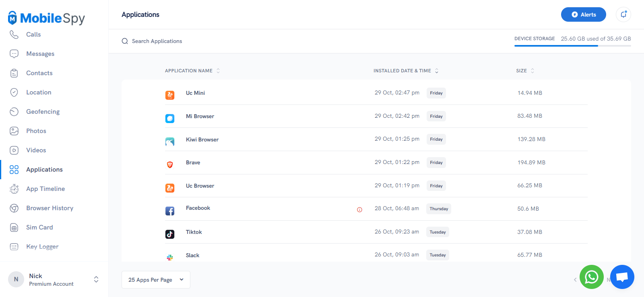Click the Kiwi Browser app icon
Image resolution: width=644 pixels, height=297 pixels.
pos(170,141)
